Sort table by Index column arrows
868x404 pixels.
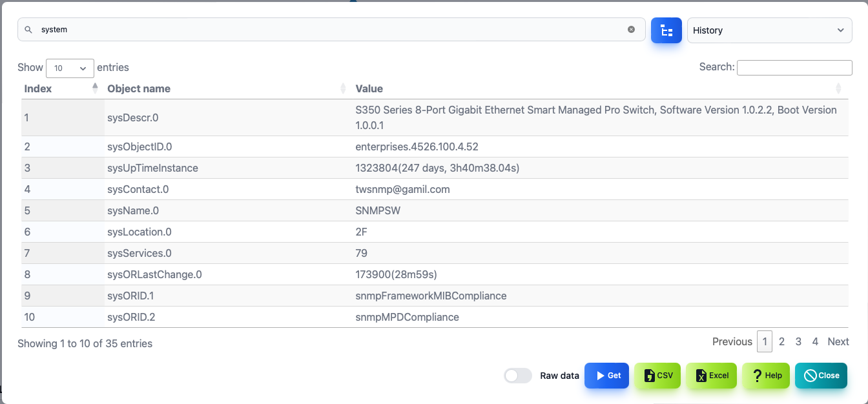coord(96,88)
